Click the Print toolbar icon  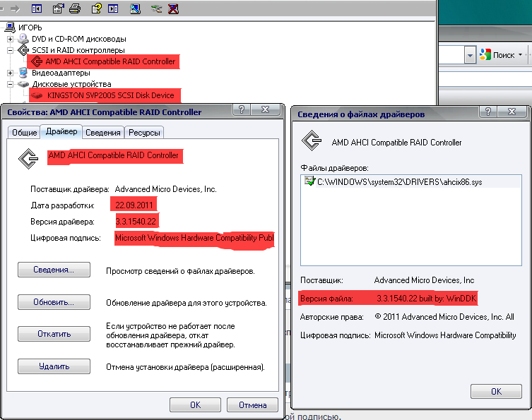pyautogui.click(x=75, y=8)
